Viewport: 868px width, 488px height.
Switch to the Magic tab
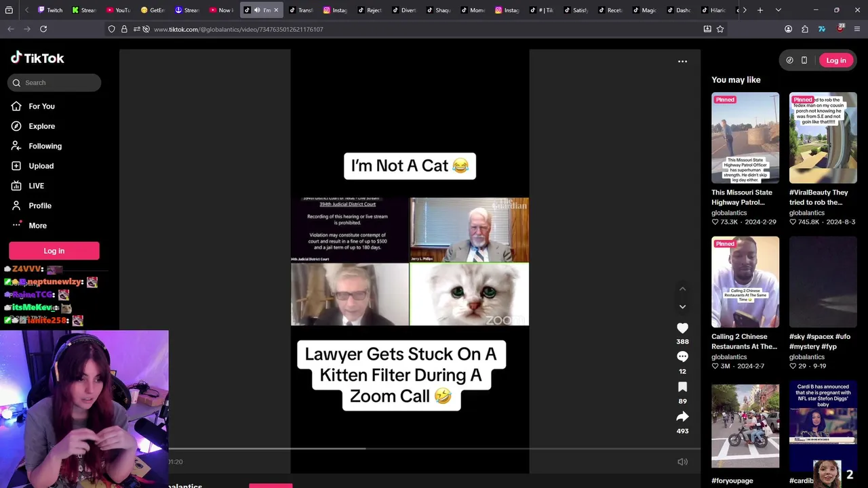tap(644, 10)
